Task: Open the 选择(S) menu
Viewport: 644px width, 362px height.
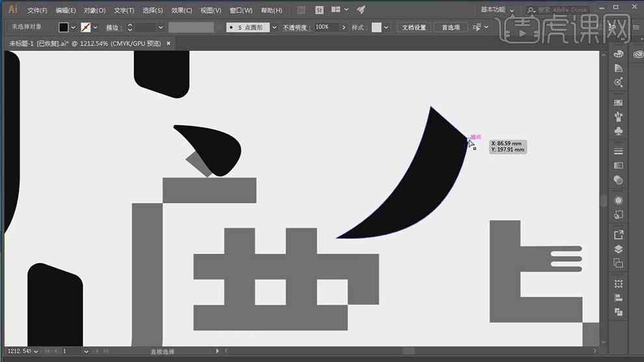Action: [x=153, y=10]
